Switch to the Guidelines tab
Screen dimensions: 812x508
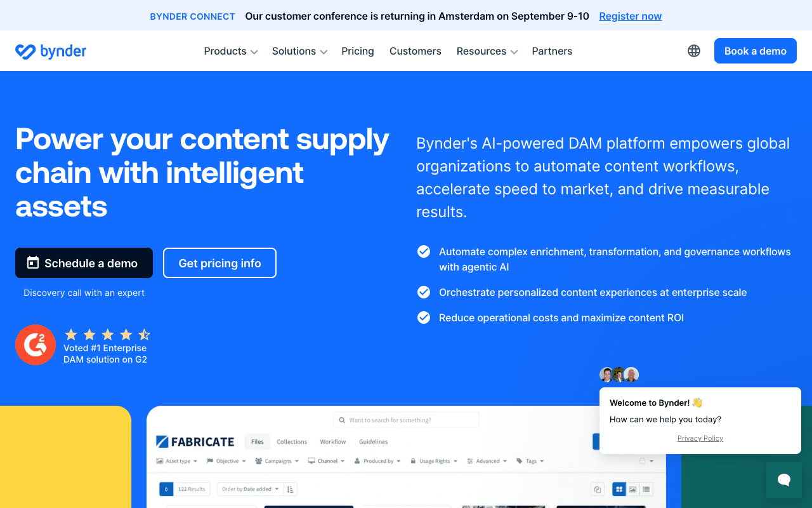pos(374,442)
